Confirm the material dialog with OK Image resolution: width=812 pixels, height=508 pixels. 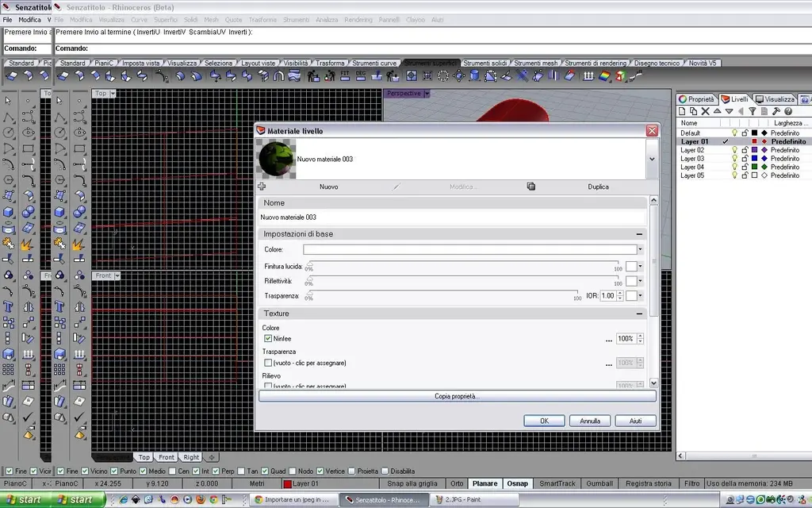click(544, 421)
